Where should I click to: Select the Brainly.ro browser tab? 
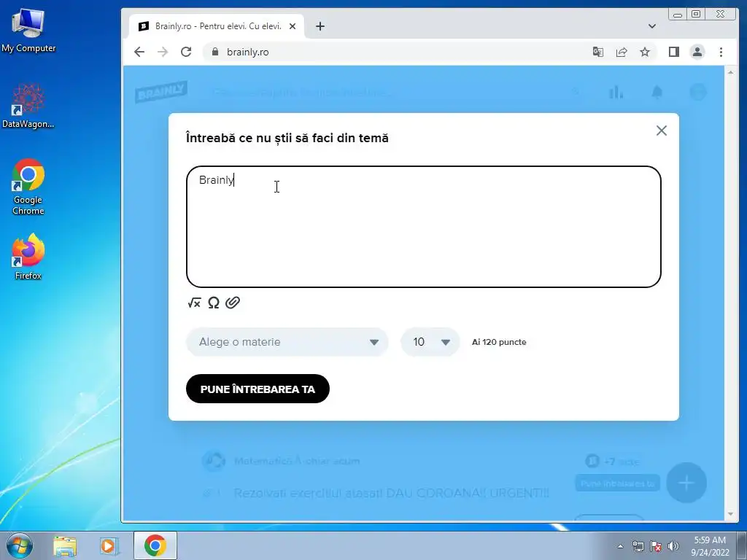pos(217,26)
